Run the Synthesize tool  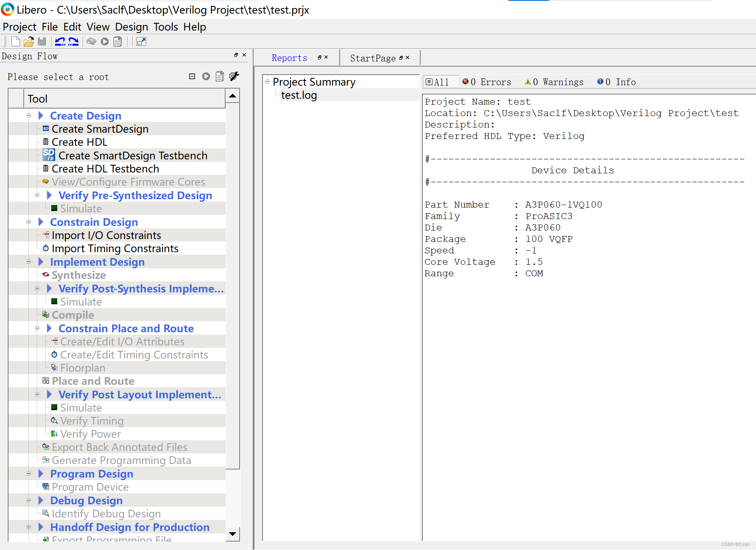(79, 275)
